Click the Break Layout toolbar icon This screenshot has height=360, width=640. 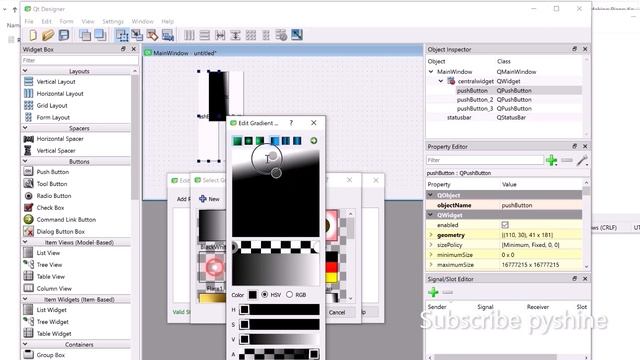click(281, 36)
